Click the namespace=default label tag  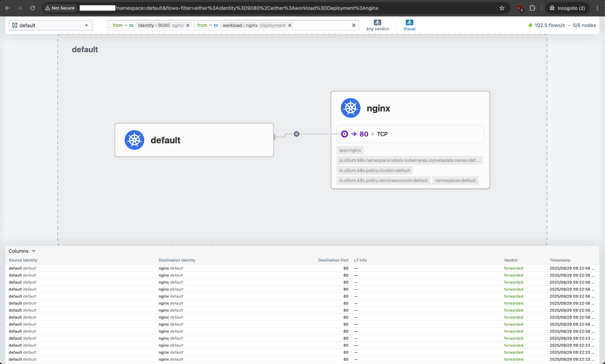coord(455,181)
